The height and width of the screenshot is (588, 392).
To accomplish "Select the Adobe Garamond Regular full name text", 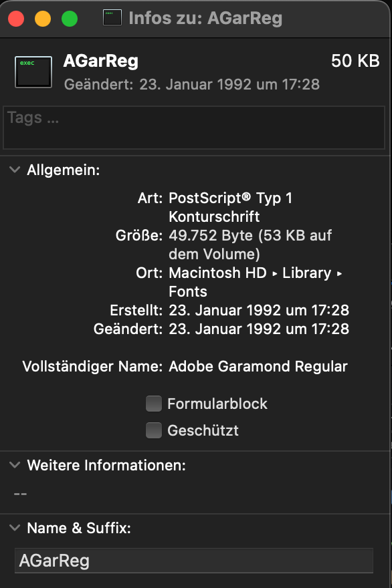I will click(x=258, y=366).
